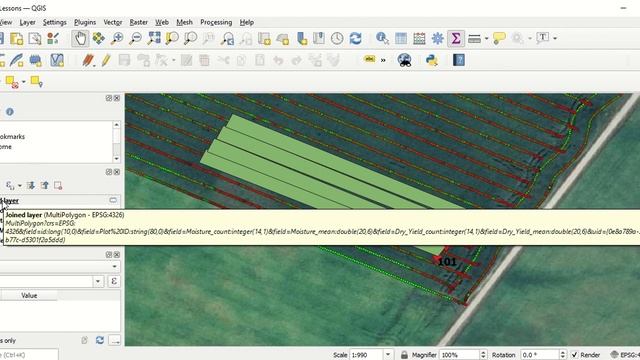Viewport: 640px width, 360px height.
Task: Open the Processing Toolbox gear
Action: coord(438,38)
